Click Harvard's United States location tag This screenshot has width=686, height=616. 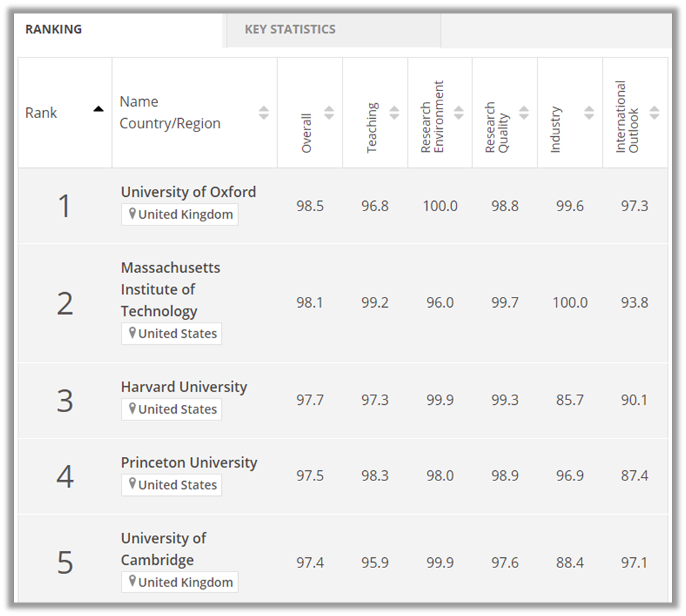click(x=171, y=409)
